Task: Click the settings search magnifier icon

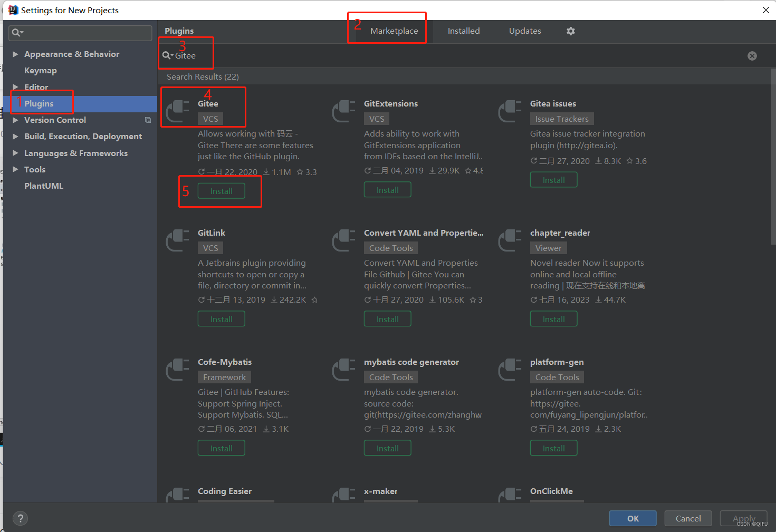Action: (x=17, y=33)
